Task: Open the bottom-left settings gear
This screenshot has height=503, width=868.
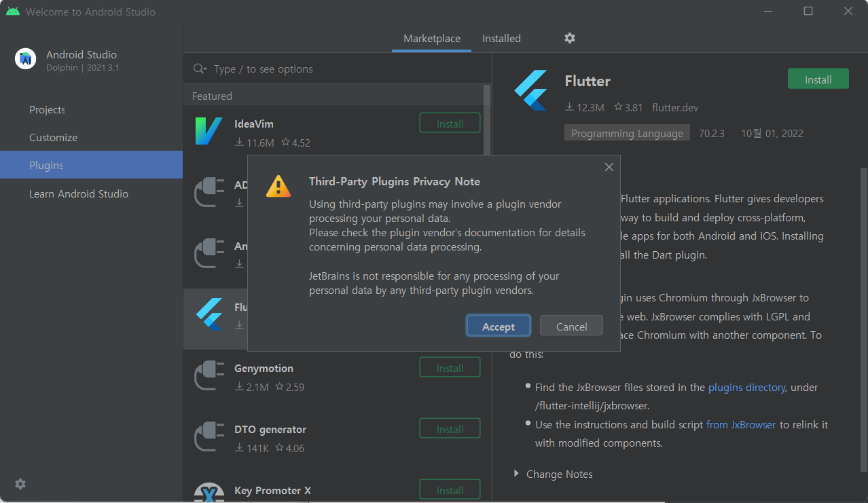Action: pyautogui.click(x=20, y=484)
